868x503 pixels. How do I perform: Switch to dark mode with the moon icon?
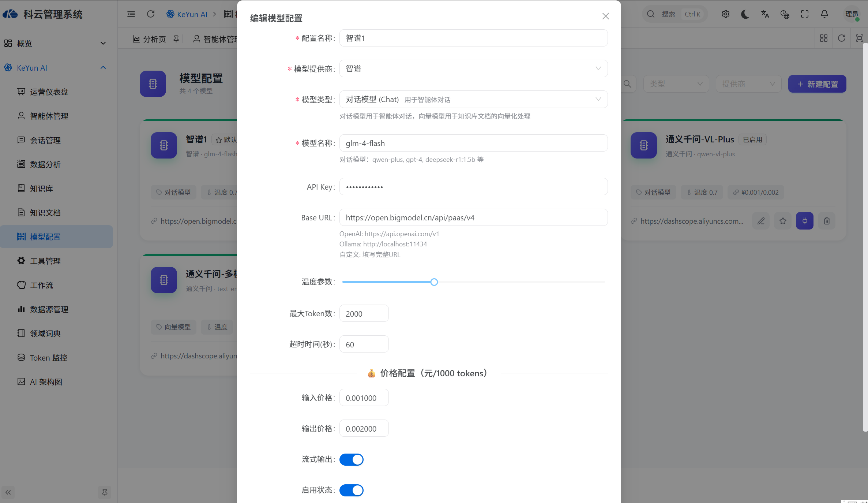pyautogui.click(x=745, y=14)
